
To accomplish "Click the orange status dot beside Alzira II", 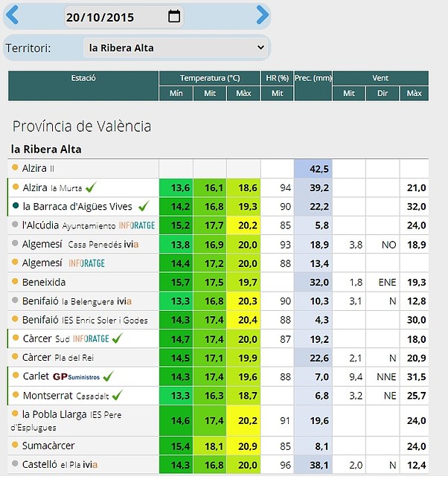I will pos(15,167).
